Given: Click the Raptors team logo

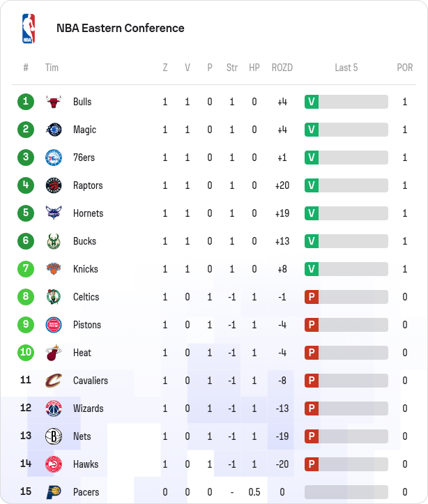Looking at the screenshot, I should [54, 185].
